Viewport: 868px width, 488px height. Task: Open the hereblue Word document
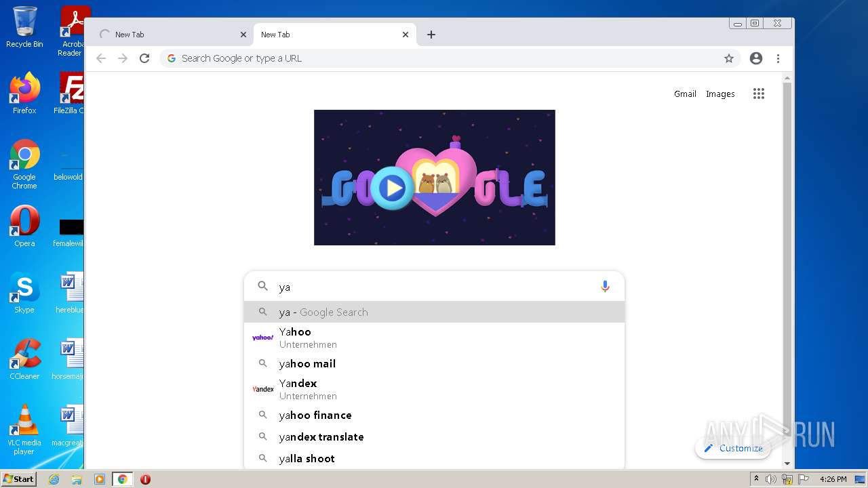click(x=70, y=293)
